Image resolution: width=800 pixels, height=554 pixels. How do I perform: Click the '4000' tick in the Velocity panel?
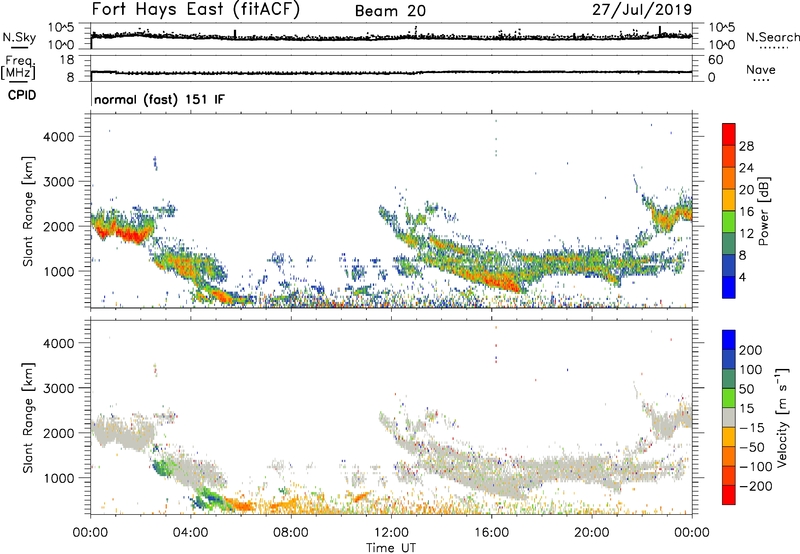tap(58, 343)
